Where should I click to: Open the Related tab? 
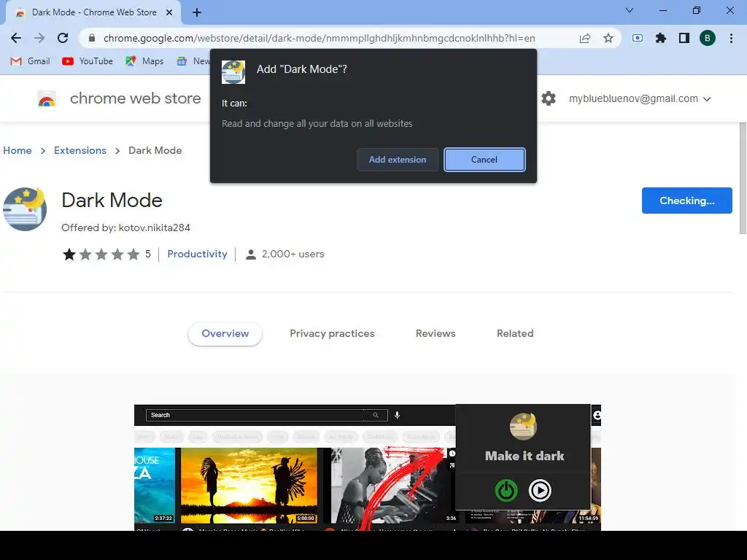pyautogui.click(x=515, y=333)
